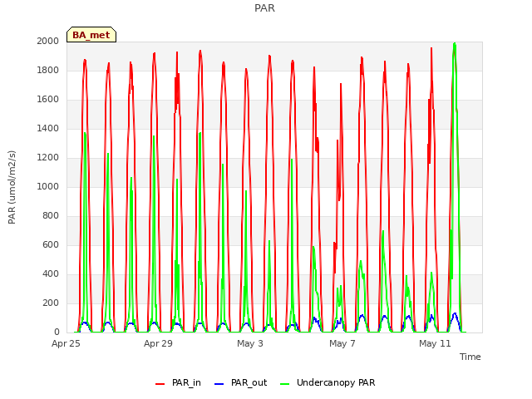The image size is (532, 399).
Task: Click the green Undercanopy PAR legend swatch
Action: 284,384
